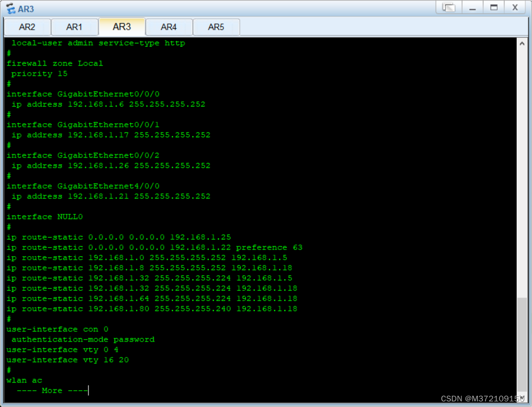This screenshot has width=532, height=407.
Task: Open the AR5 terminal tab
Action: [216, 27]
